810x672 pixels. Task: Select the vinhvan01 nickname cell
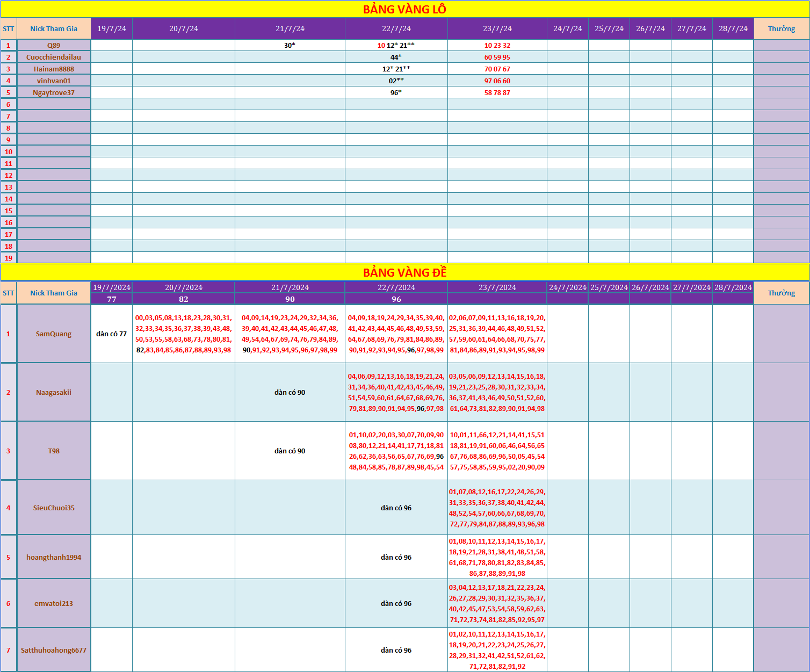54,81
